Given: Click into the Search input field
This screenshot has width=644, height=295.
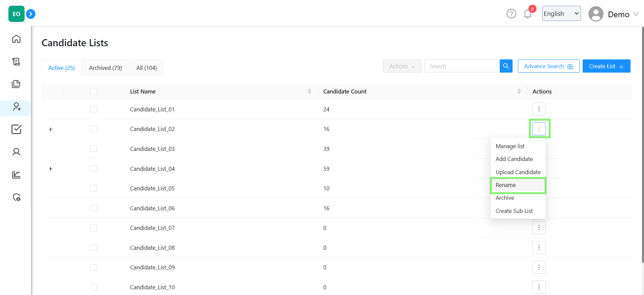Looking at the screenshot, I should point(462,66).
